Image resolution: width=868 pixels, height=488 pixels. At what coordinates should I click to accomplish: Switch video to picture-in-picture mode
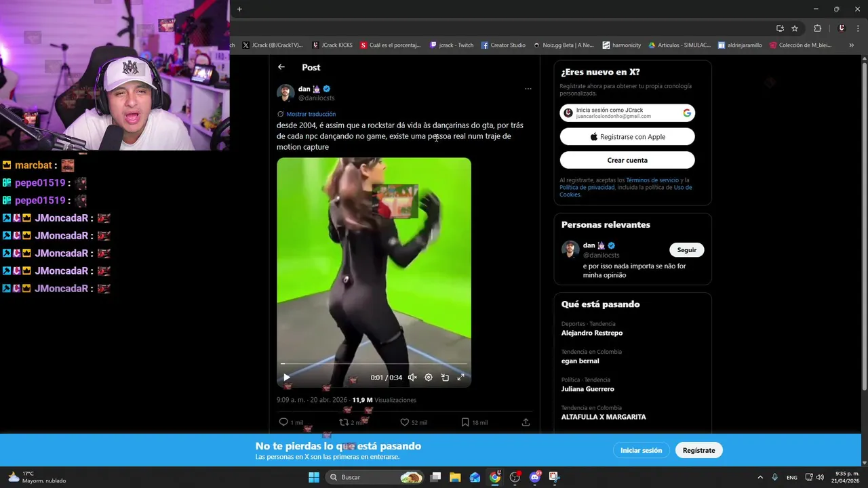[x=445, y=378]
